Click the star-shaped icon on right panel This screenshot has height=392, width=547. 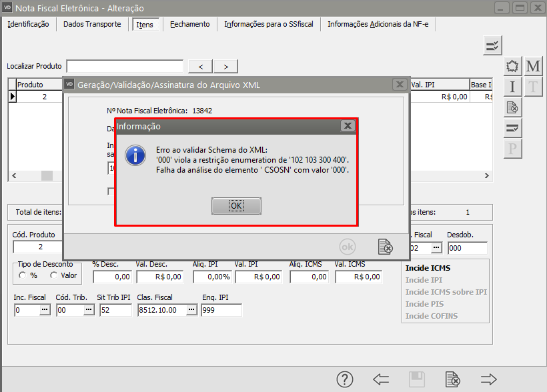point(512,66)
